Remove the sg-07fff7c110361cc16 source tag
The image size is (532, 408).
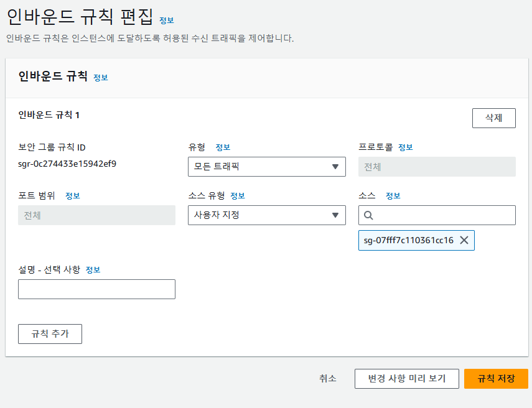point(464,241)
